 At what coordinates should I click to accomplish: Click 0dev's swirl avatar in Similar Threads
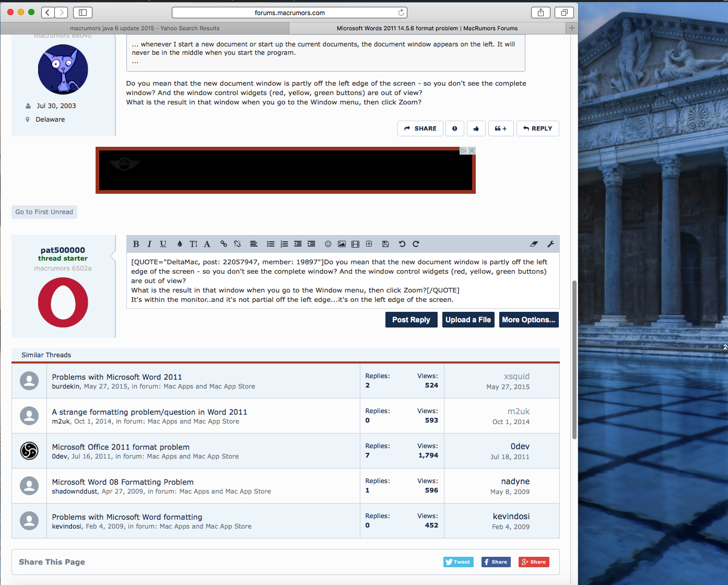tap(29, 451)
